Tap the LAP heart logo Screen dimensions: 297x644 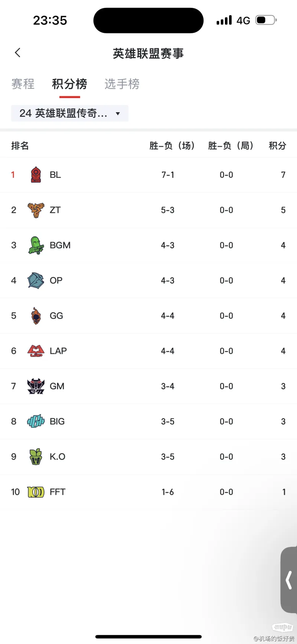[36, 351]
